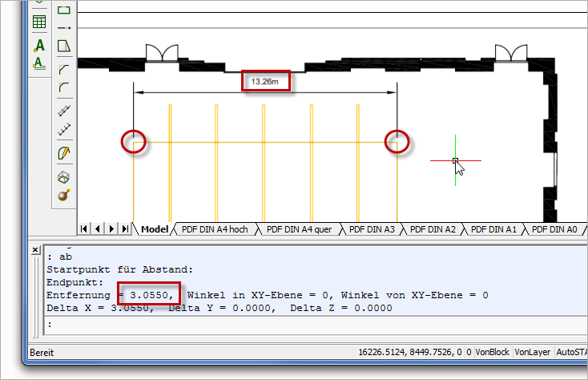This screenshot has width=588, height=380.
Task: Jump to first layout tab arrow
Action: 85,229
